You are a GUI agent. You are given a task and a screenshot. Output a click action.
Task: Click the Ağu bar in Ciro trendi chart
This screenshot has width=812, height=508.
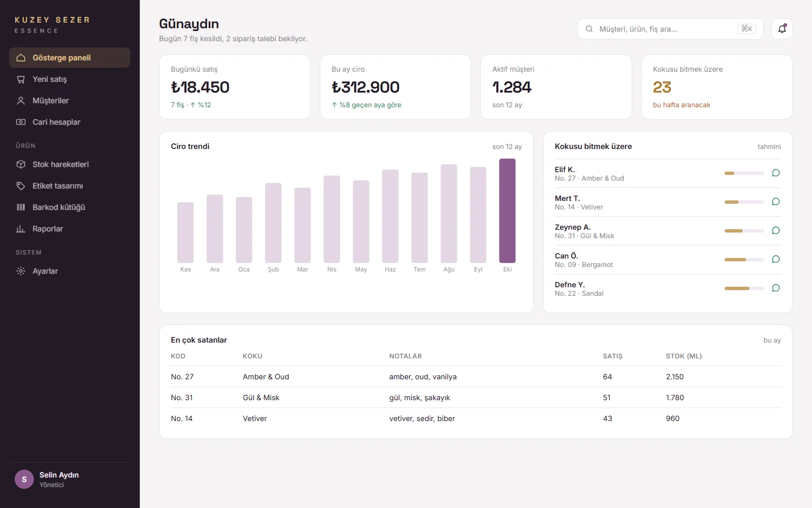coord(449,213)
